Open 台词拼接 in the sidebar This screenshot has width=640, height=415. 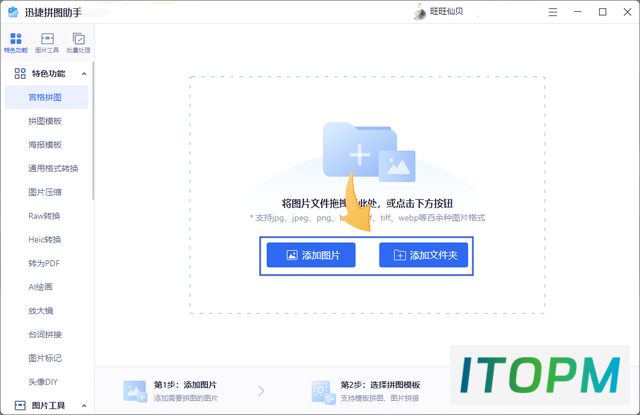coord(46,334)
